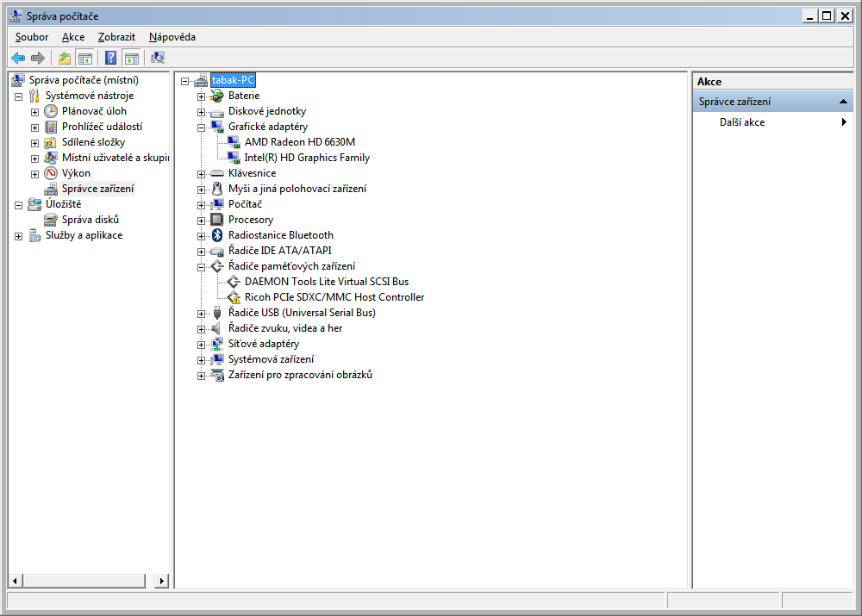Screen dimensions: 862x616
Task: Click right arrow of left pane horizontal scrollbar
Action: [162, 581]
